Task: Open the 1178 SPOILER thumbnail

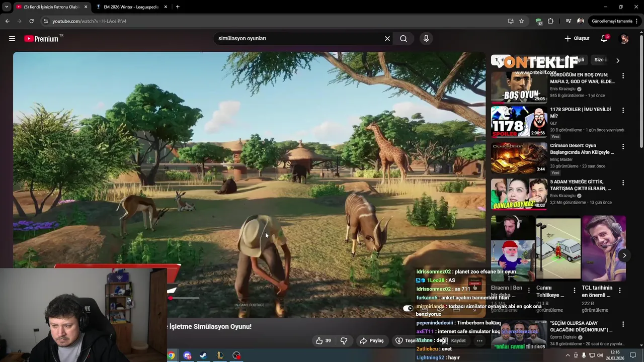Action: pyautogui.click(x=519, y=122)
